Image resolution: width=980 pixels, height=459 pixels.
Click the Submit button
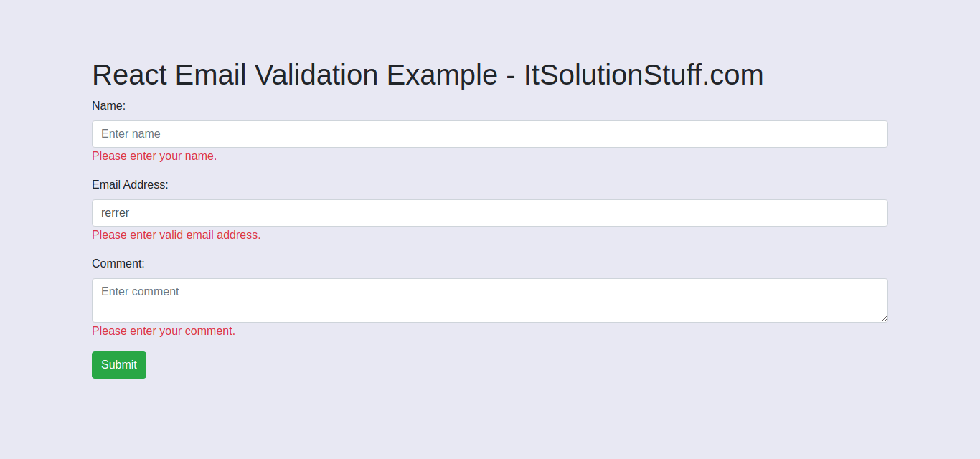[x=119, y=365]
